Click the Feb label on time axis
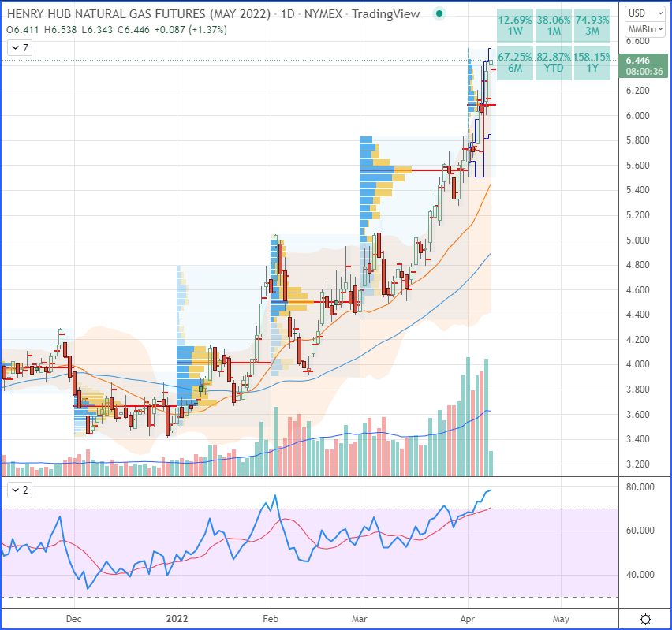 tap(271, 619)
